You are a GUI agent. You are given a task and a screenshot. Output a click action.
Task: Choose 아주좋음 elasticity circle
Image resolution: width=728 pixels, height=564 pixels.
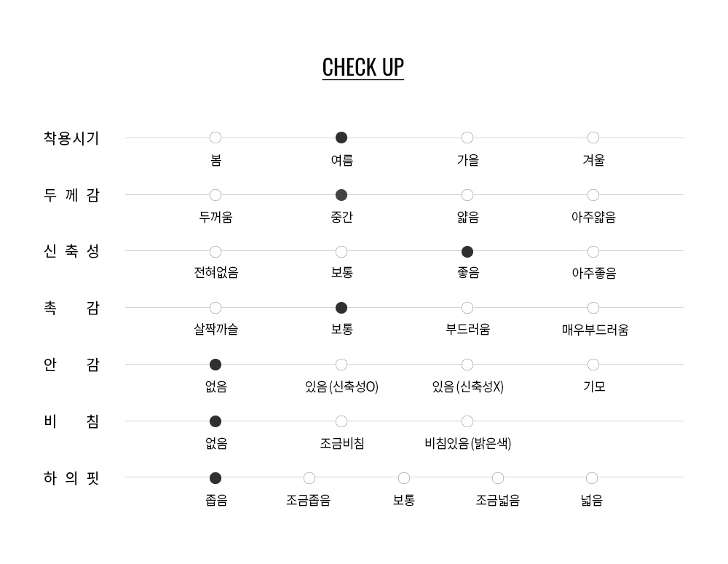point(593,252)
